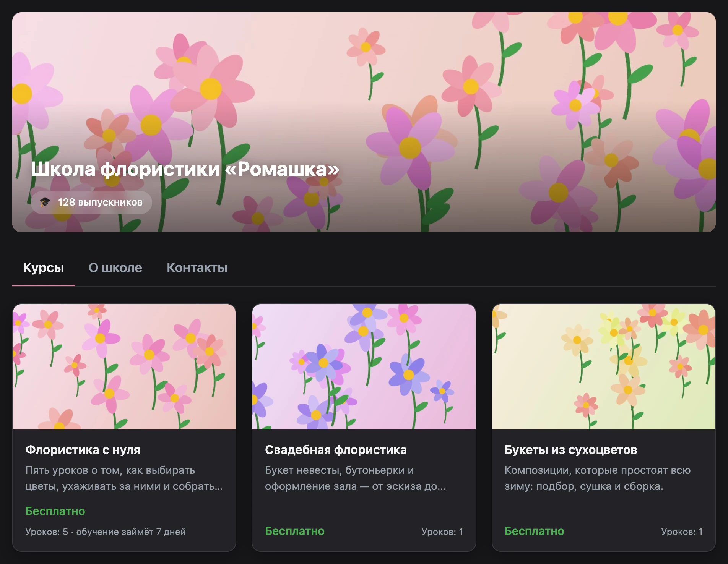Click the Композиции description on dried flowers card
The image size is (728, 564).
point(598,478)
